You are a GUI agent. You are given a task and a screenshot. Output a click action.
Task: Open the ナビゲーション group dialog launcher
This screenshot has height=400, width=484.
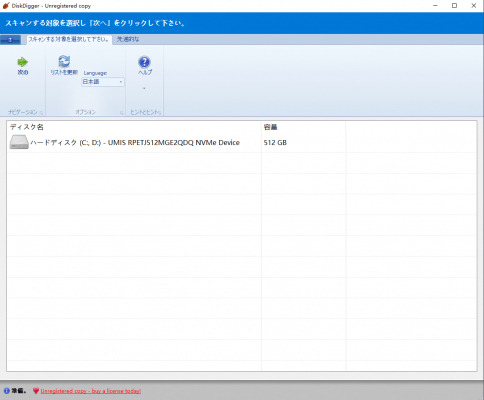pos(41,113)
